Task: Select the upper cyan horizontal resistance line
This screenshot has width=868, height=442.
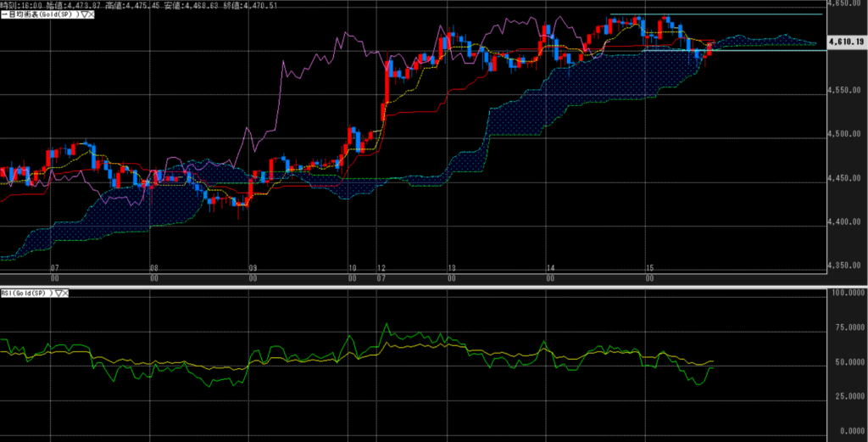Action: coord(763,14)
